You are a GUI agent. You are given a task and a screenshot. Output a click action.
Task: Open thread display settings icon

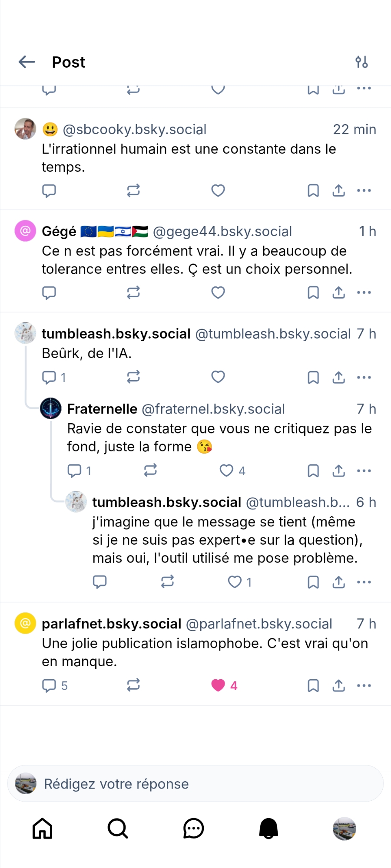point(361,62)
